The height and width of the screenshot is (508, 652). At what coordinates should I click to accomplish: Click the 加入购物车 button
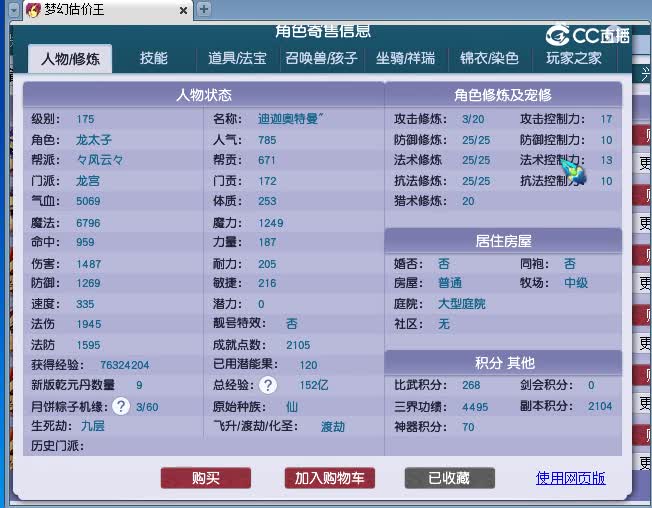(x=330, y=478)
